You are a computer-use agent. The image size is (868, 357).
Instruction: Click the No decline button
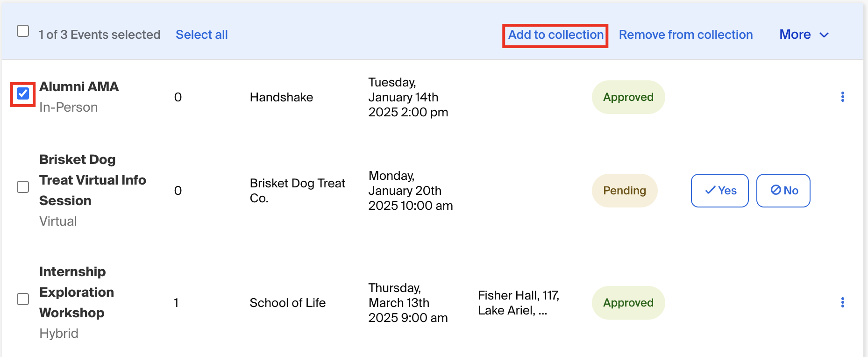[783, 190]
